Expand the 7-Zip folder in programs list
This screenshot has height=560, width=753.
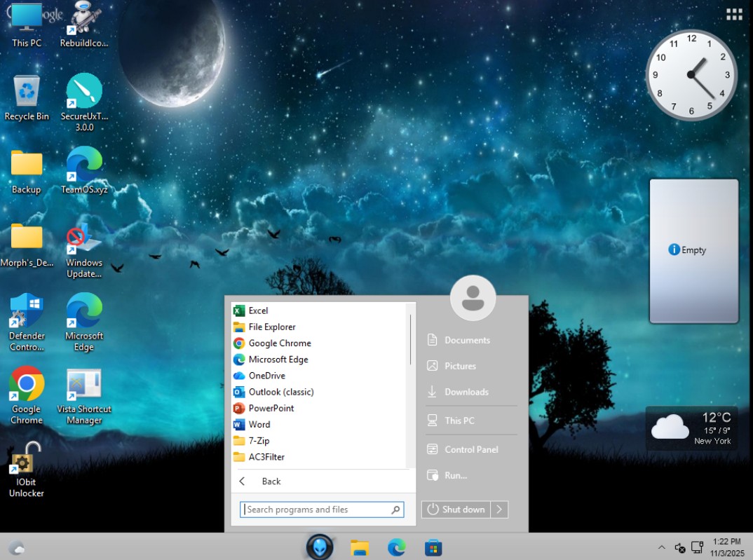[x=259, y=441]
